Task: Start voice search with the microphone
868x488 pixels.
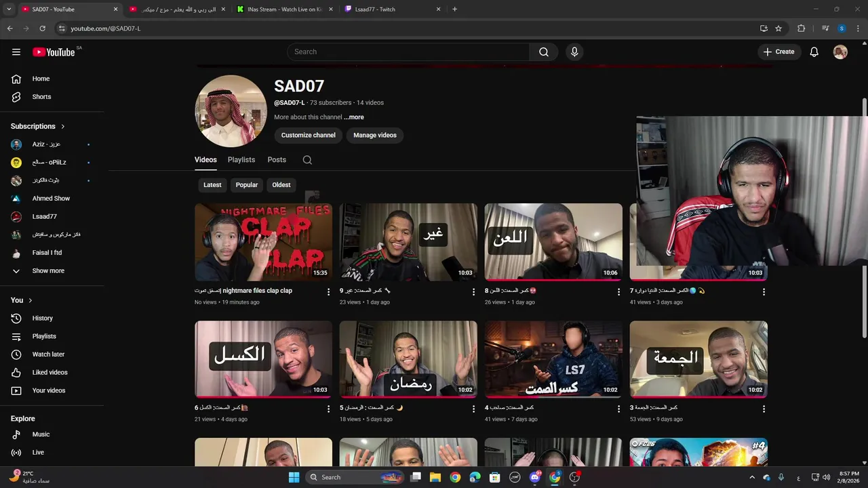Action: click(574, 52)
